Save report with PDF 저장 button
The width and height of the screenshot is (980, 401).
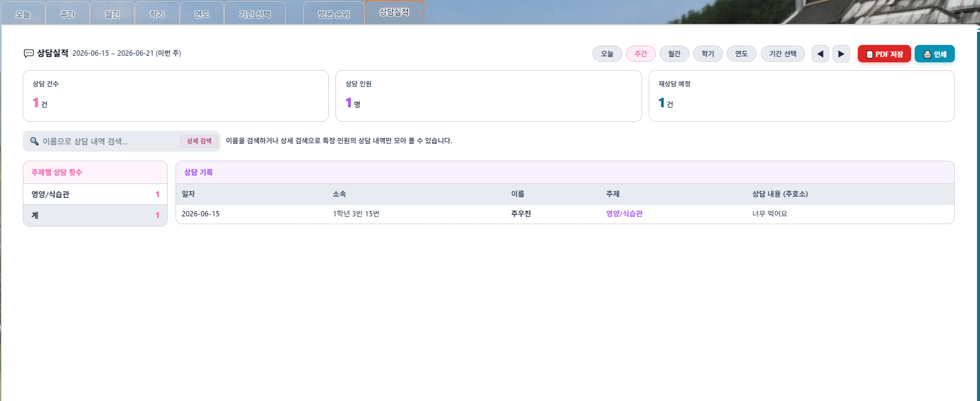[884, 54]
